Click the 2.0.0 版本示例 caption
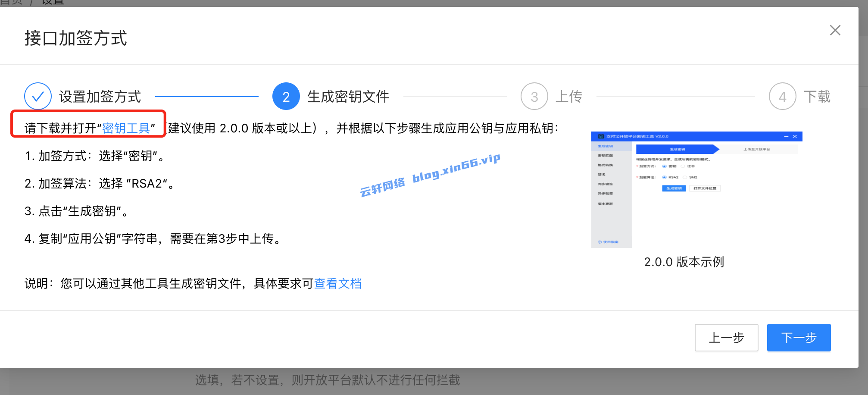 coord(684,262)
